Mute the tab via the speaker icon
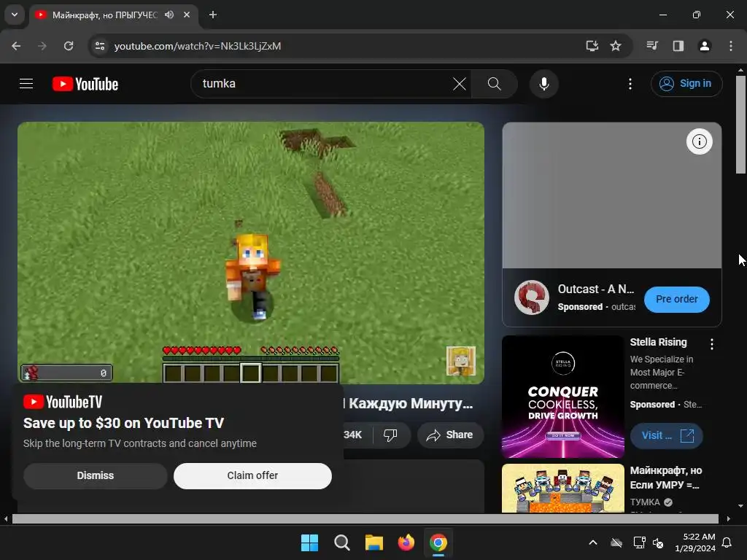This screenshot has height=560, width=747. pos(169,15)
